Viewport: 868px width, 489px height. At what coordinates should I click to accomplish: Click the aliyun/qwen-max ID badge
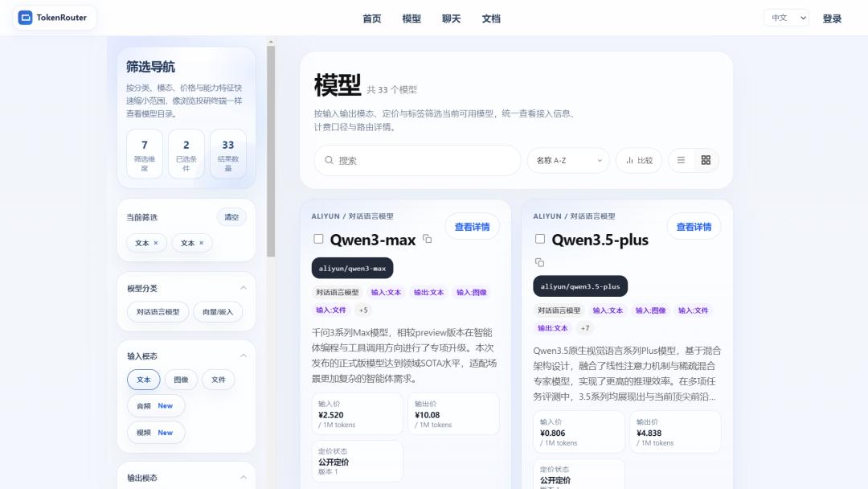coord(352,268)
